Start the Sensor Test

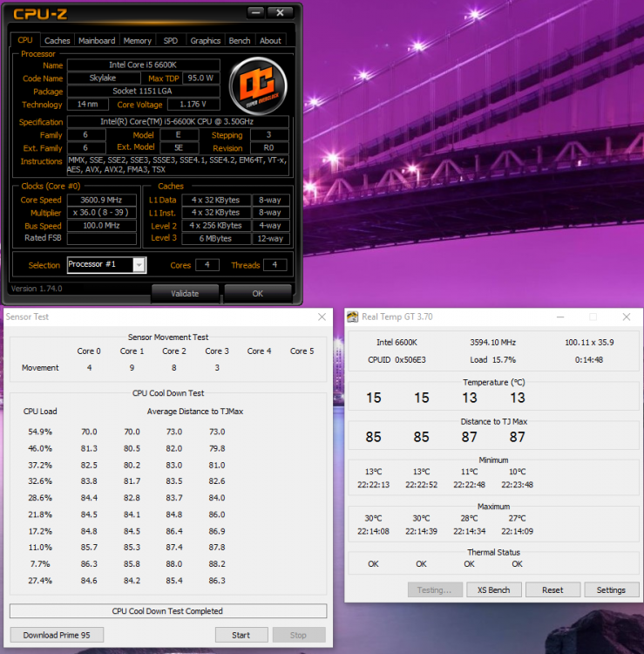[241, 635]
